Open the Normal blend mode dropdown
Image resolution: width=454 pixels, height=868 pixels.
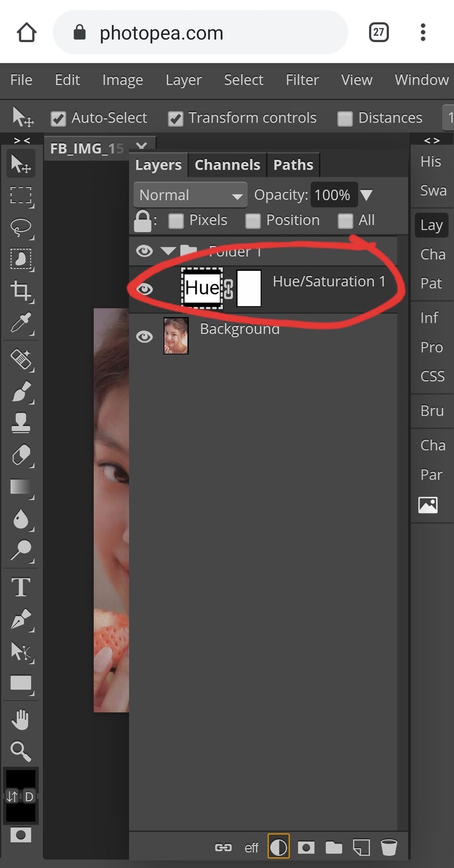pos(190,195)
